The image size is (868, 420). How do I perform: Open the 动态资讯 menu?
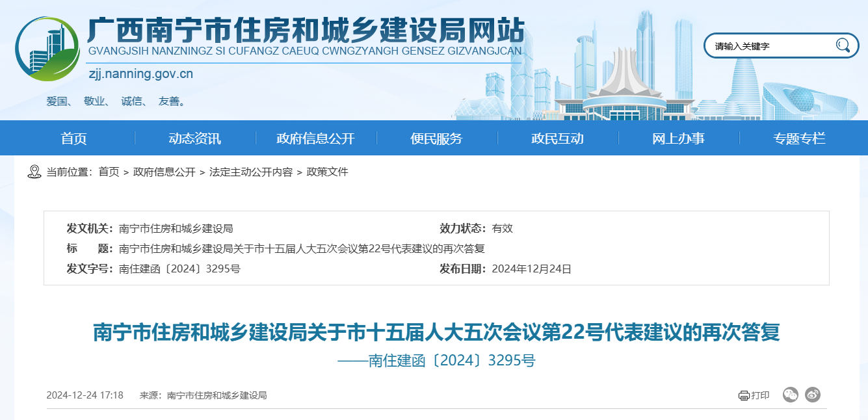(x=194, y=138)
